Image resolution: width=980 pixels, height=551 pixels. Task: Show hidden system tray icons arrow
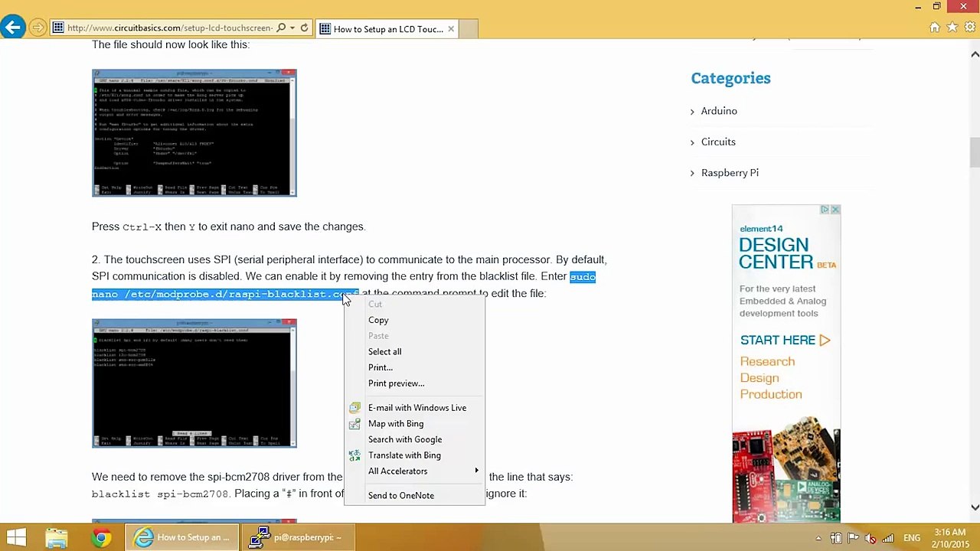click(x=818, y=538)
